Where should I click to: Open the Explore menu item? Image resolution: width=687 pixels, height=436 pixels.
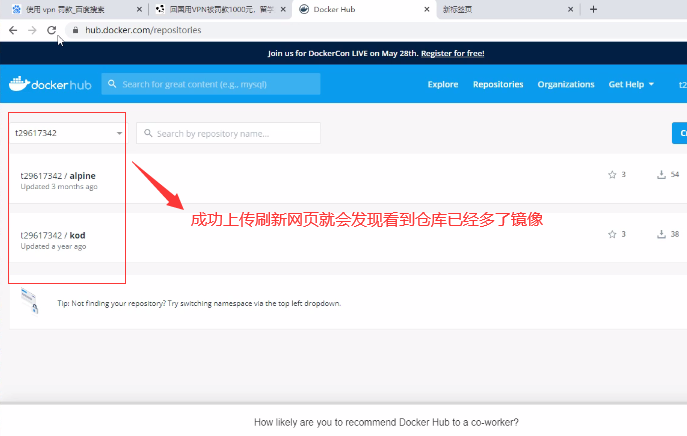pyautogui.click(x=443, y=84)
